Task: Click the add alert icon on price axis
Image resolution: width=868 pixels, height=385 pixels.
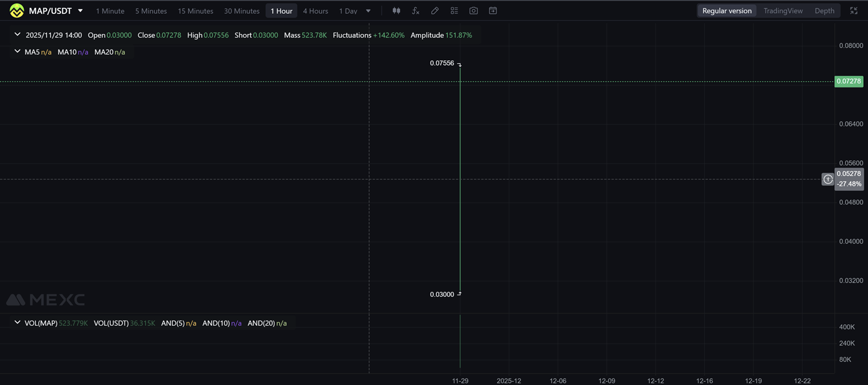Action: [828, 179]
